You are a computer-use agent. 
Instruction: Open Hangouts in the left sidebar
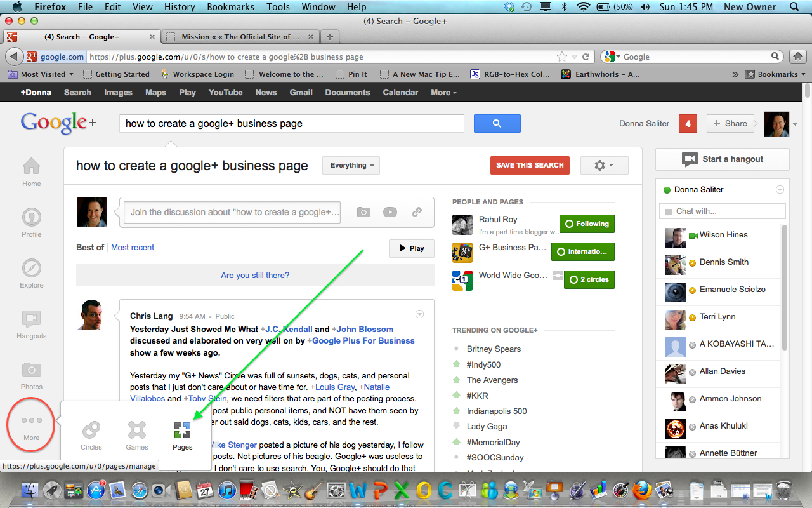[32, 324]
